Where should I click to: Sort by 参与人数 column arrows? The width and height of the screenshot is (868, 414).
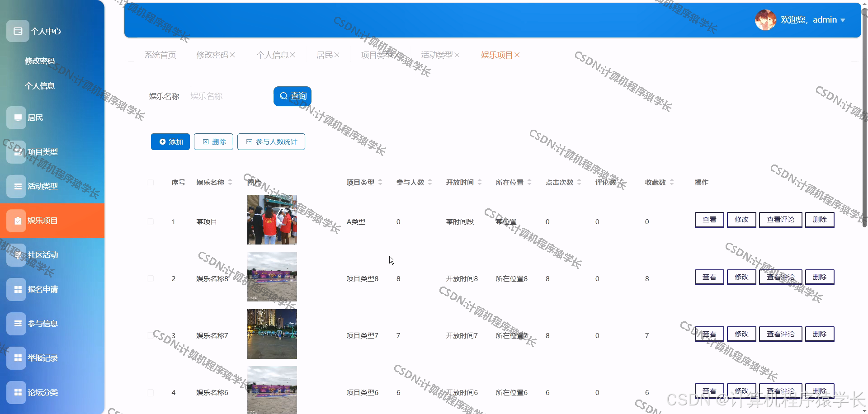pyautogui.click(x=430, y=182)
